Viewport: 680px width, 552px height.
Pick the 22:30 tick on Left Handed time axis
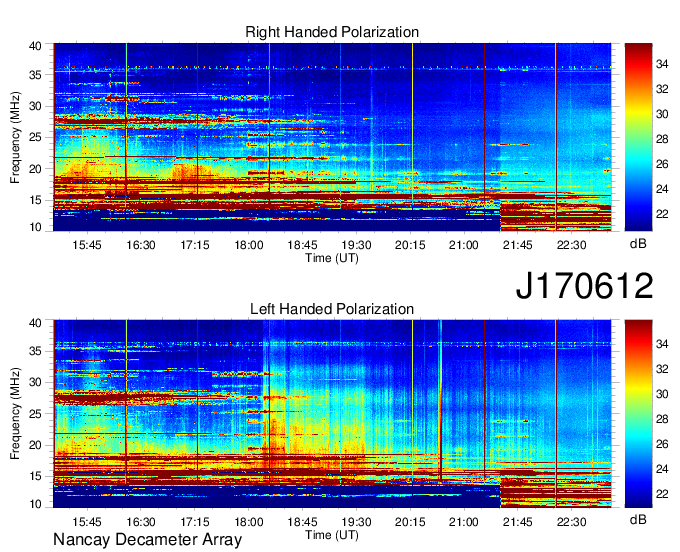point(572,522)
